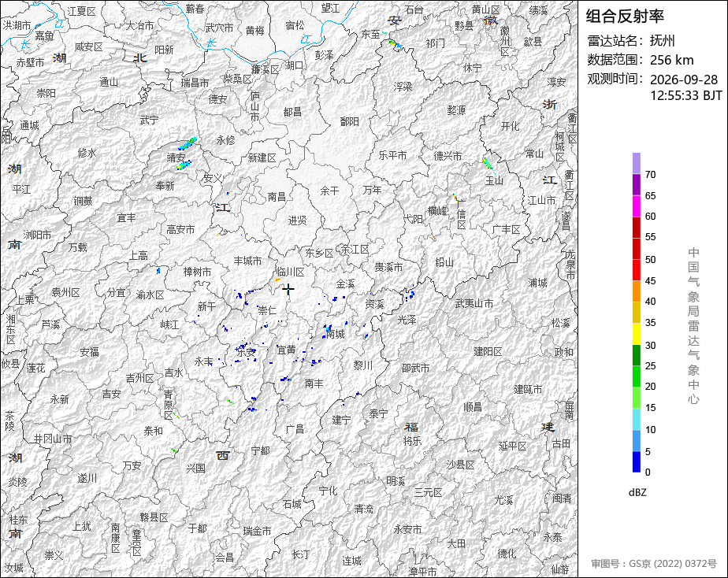Click the 樟树市 label on the map

click(x=197, y=272)
